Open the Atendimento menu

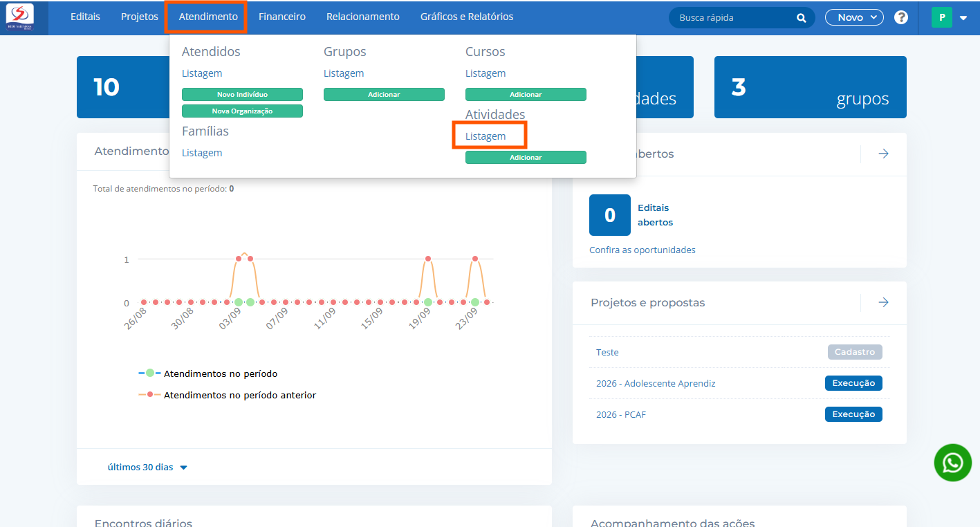point(208,17)
